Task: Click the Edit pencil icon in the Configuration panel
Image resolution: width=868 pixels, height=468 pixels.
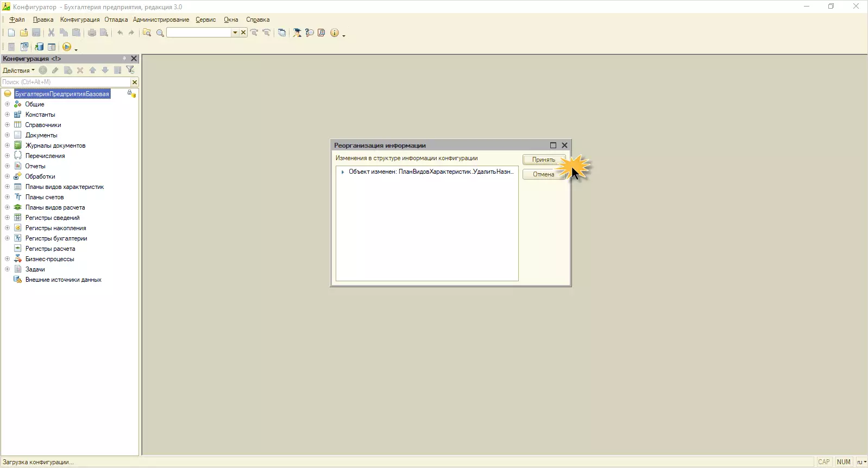Action: [55, 70]
